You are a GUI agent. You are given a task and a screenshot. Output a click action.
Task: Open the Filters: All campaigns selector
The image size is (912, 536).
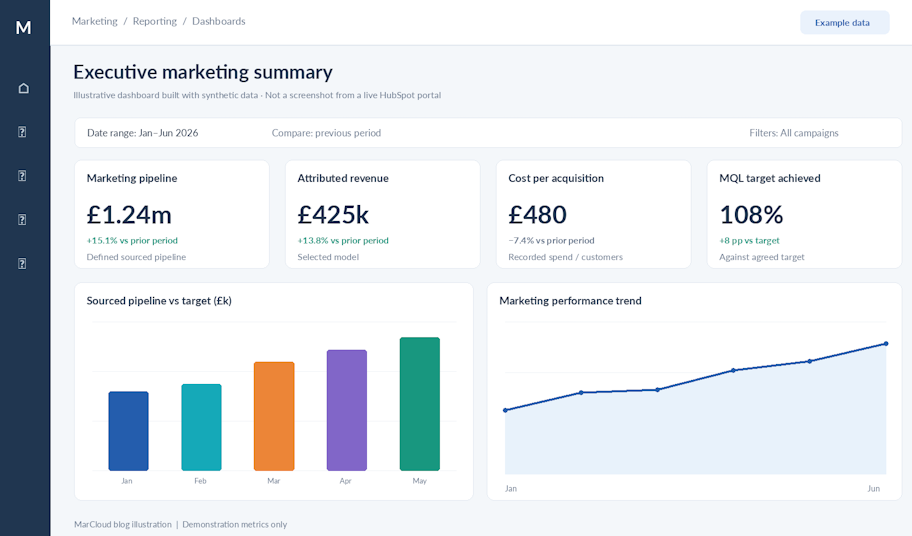pyautogui.click(x=794, y=133)
